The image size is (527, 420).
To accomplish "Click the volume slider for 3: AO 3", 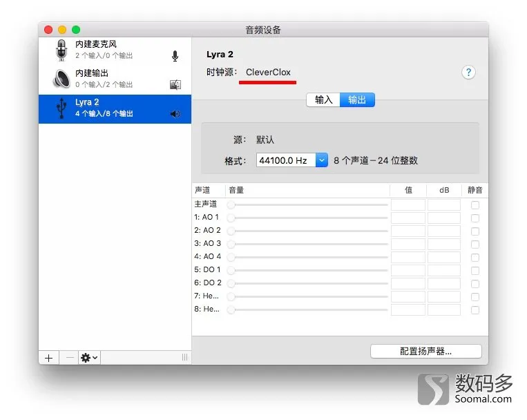I will click(307, 244).
